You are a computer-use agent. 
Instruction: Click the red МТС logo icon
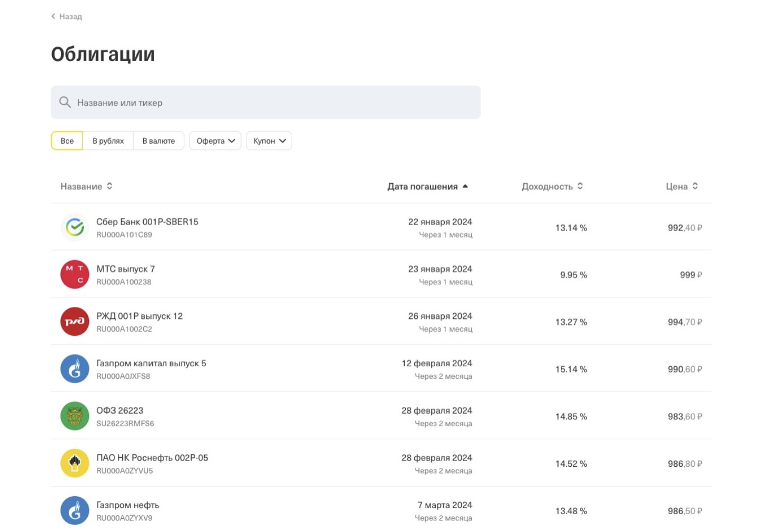75,274
